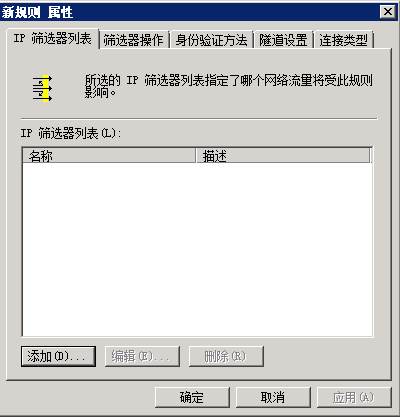Click the yellow IP filter arrows icon
This screenshot has width=400, height=417.
(x=42, y=89)
